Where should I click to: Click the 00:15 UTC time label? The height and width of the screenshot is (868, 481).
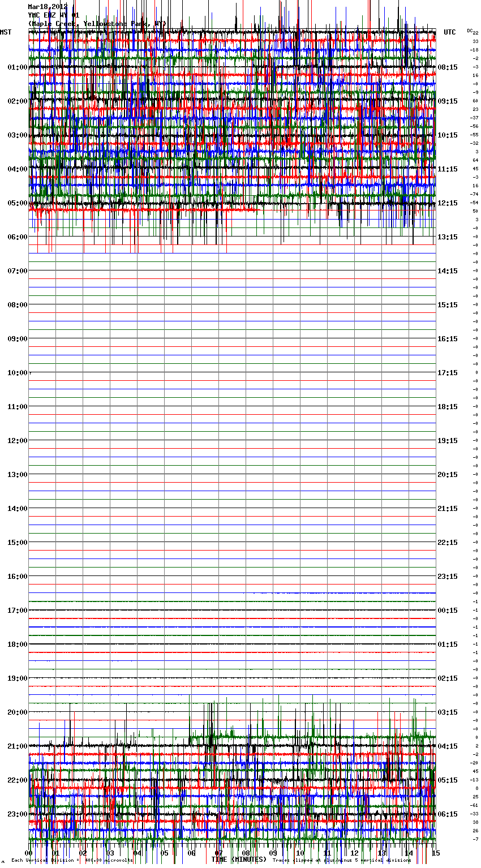click(x=448, y=611)
